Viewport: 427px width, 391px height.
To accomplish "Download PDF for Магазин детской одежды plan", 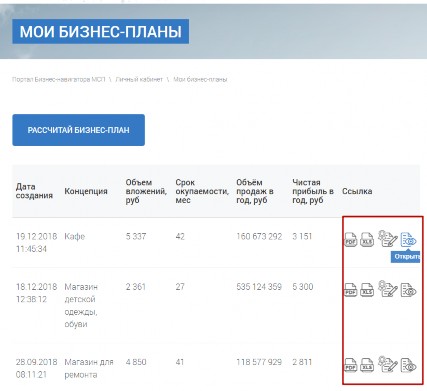I will tap(350, 290).
